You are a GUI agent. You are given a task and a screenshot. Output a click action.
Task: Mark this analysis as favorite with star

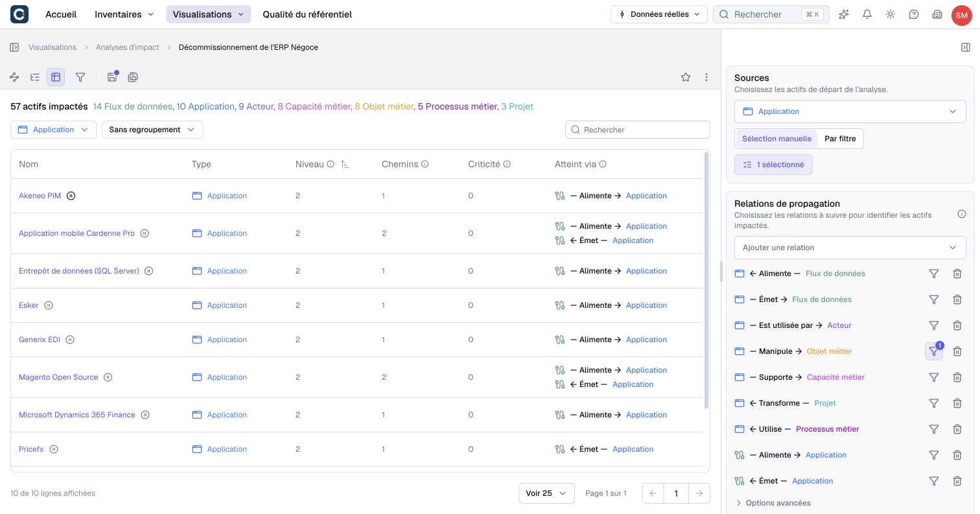pos(686,77)
